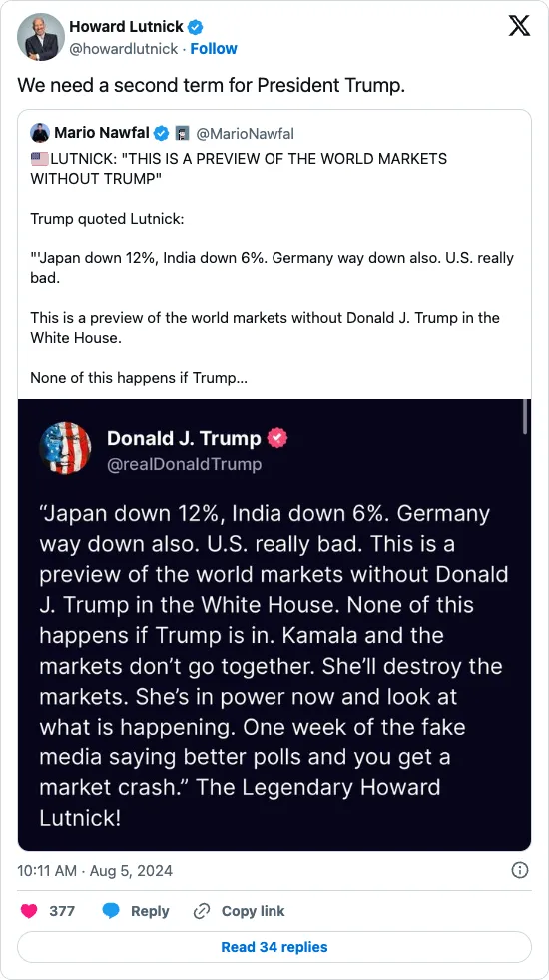Image resolution: width=549 pixels, height=980 pixels.
Task: Open the X logo icon
Action: (519, 26)
